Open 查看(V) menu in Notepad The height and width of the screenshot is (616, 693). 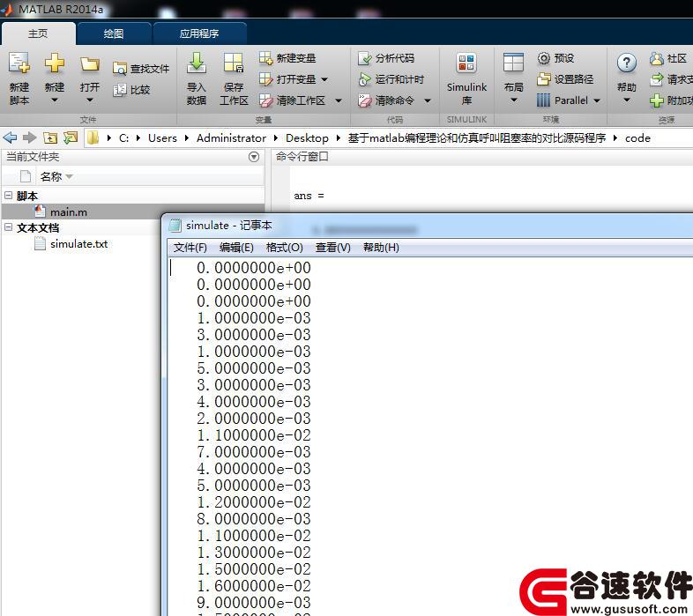[x=332, y=248]
